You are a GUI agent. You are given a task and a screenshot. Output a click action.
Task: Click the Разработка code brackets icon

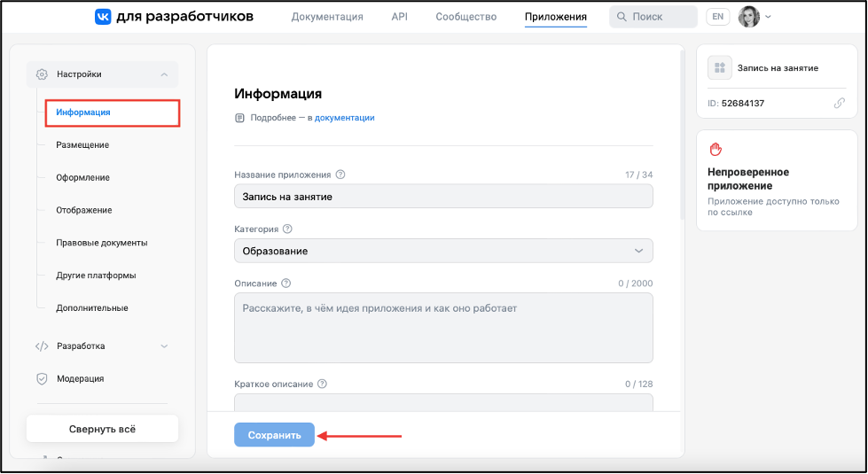42,346
